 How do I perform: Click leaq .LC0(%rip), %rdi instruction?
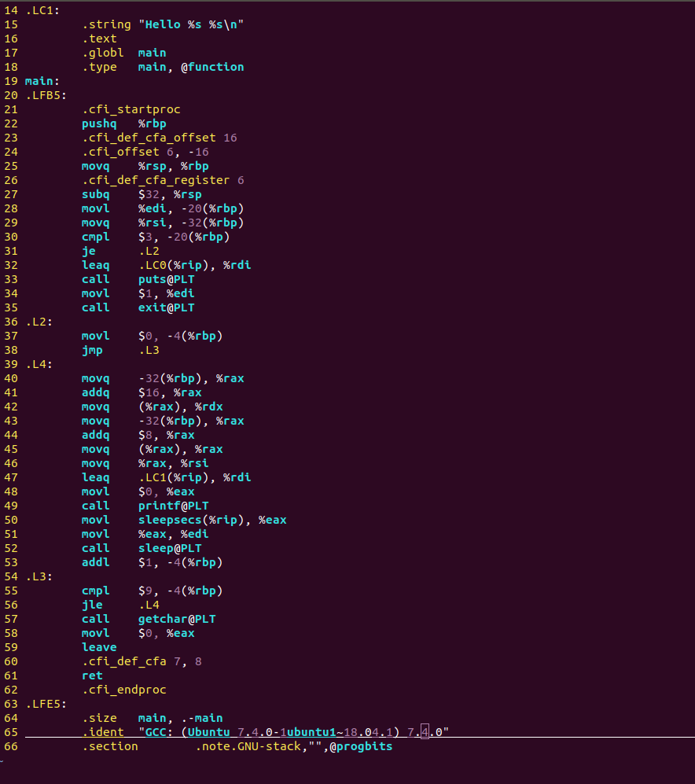(x=167, y=265)
